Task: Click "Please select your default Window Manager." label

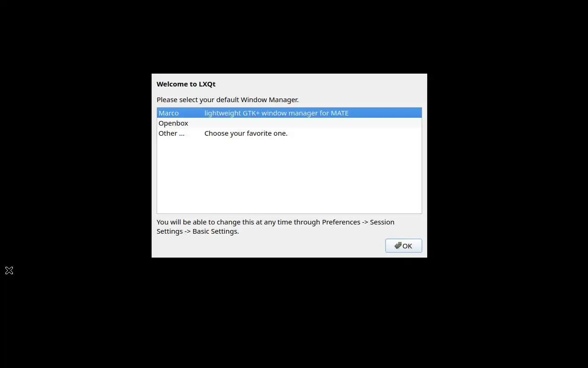Action: point(227,99)
